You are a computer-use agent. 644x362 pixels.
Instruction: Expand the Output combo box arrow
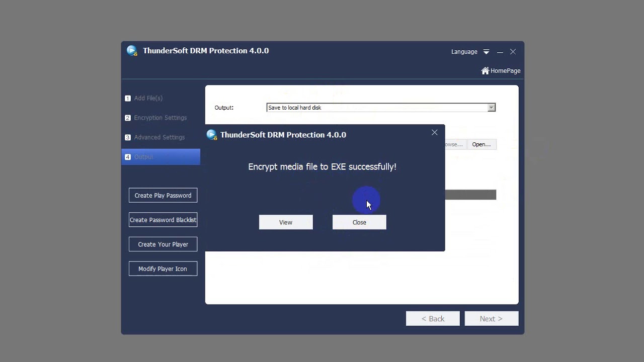(491, 108)
